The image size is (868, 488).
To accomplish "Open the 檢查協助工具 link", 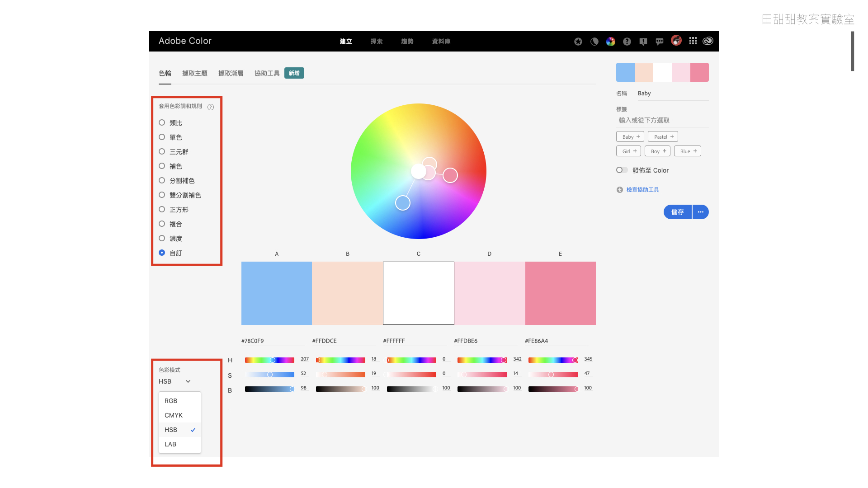I will 642,190.
